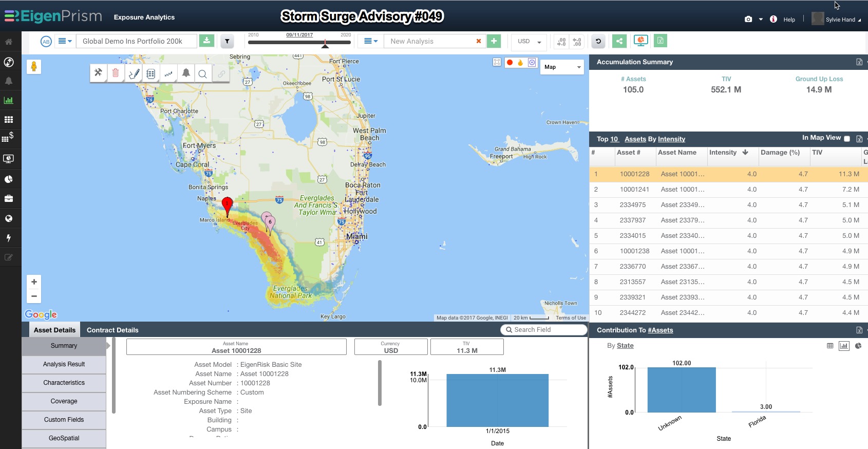This screenshot has width=868, height=449.
Task: Select Analysis Result side tab
Action: click(64, 364)
